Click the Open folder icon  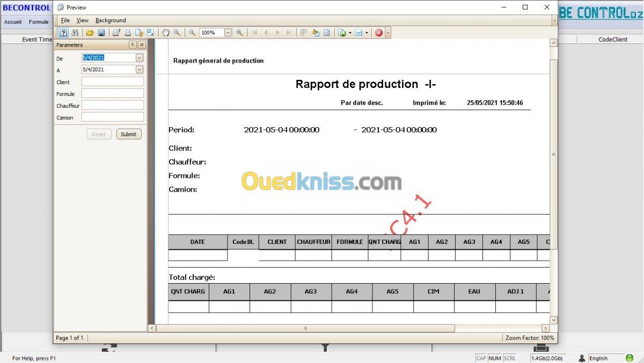90,33
